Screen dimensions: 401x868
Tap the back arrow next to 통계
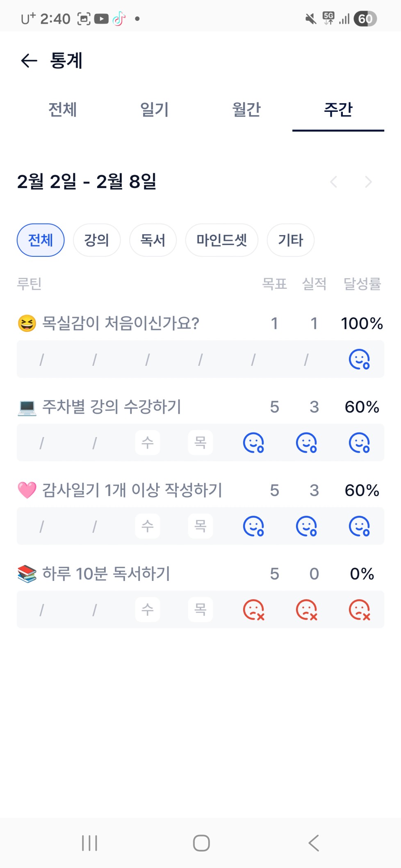29,61
